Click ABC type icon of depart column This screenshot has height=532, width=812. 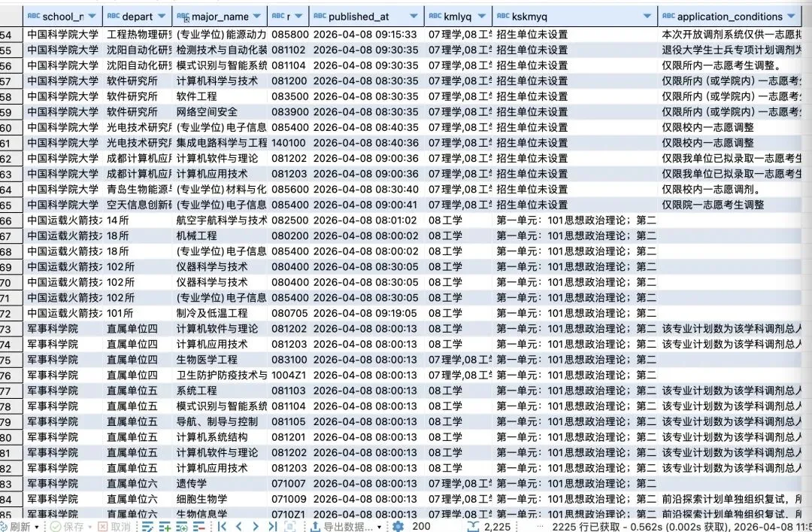click(114, 16)
